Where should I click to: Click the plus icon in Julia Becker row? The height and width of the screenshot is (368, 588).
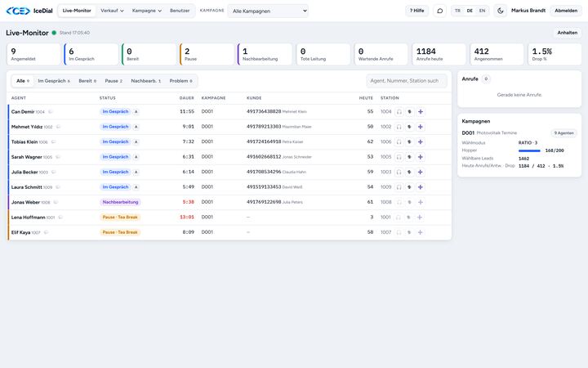tap(421, 172)
